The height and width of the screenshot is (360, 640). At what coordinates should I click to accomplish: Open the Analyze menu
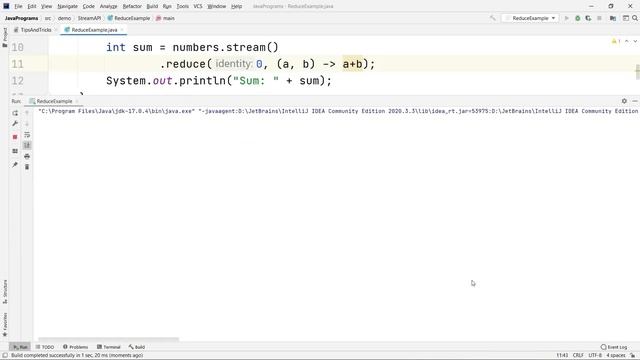click(x=108, y=6)
